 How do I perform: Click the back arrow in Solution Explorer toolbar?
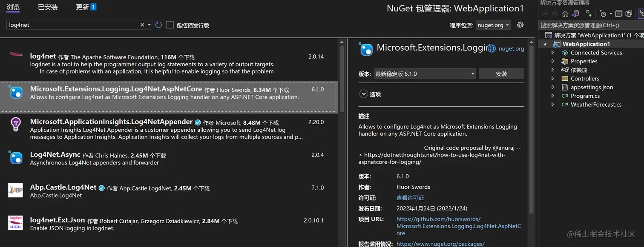pyautogui.click(x=545, y=14)
